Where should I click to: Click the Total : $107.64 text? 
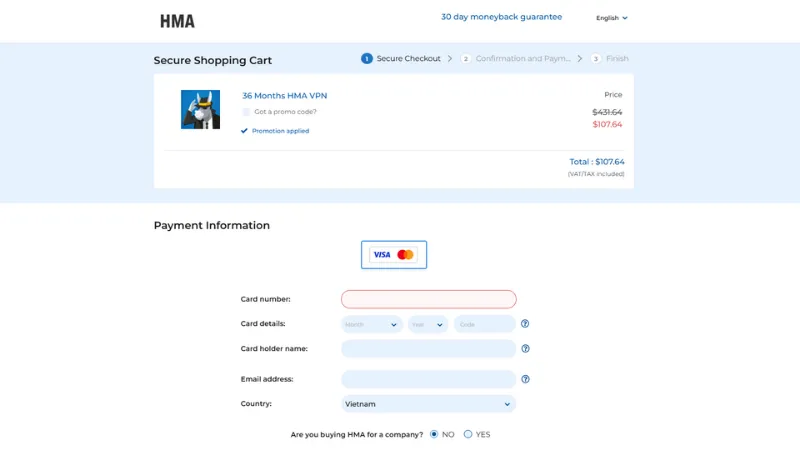click(x=597, y=162)
